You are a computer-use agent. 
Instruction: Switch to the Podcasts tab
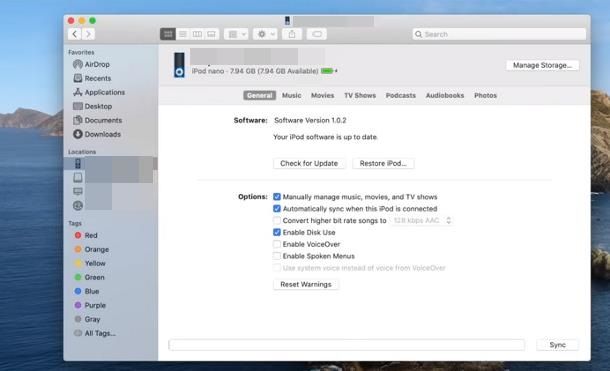[x=401, y=95]
